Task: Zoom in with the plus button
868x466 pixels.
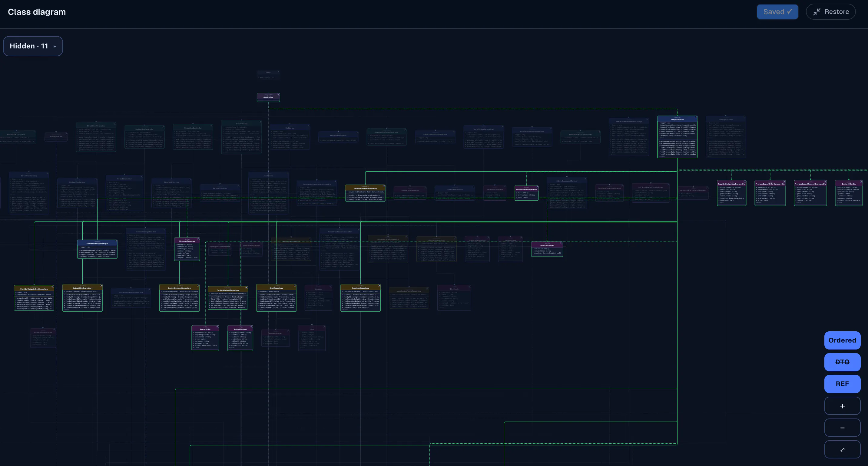Action: (842, 406)
